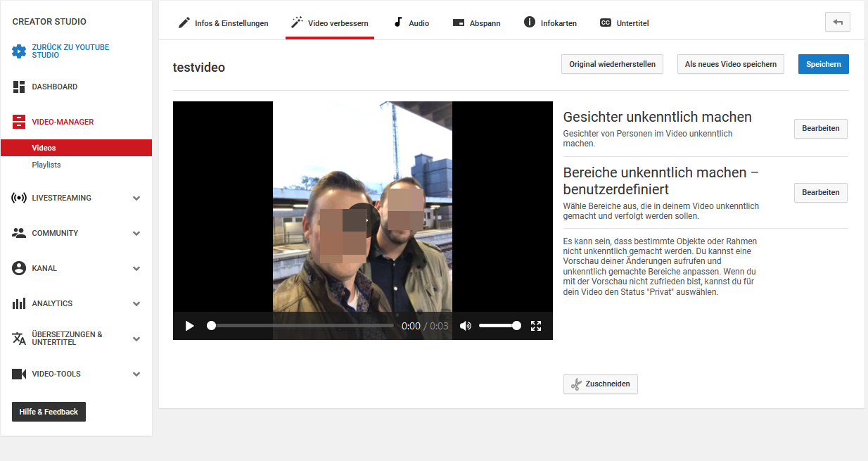Click the center play overlay on video
Screen dimensions: 868x461
pyautogui.click(x=363, y=220)
